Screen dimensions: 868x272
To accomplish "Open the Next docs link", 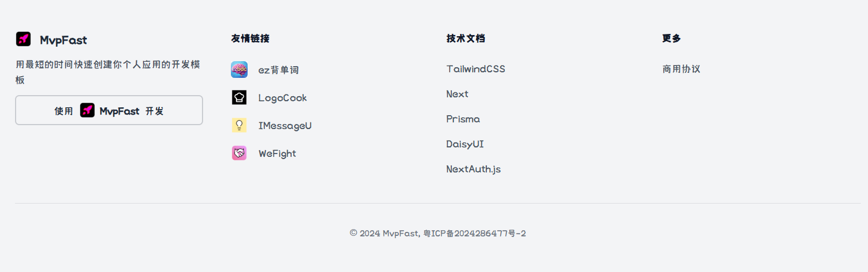I will point(457,94).
